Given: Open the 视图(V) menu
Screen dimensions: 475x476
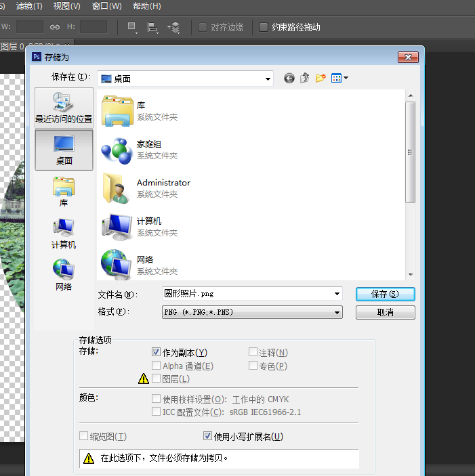Looking at the screenshot, I should coord(67,6).
